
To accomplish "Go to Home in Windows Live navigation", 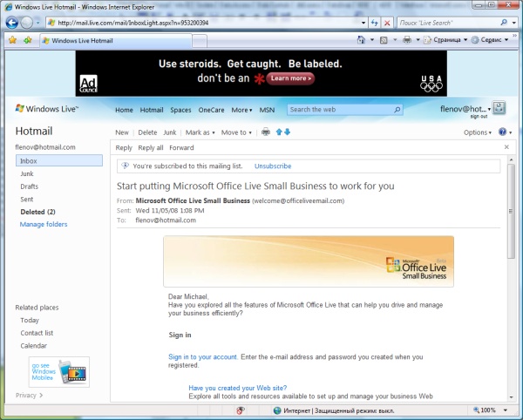I will (x=124, y=110).
